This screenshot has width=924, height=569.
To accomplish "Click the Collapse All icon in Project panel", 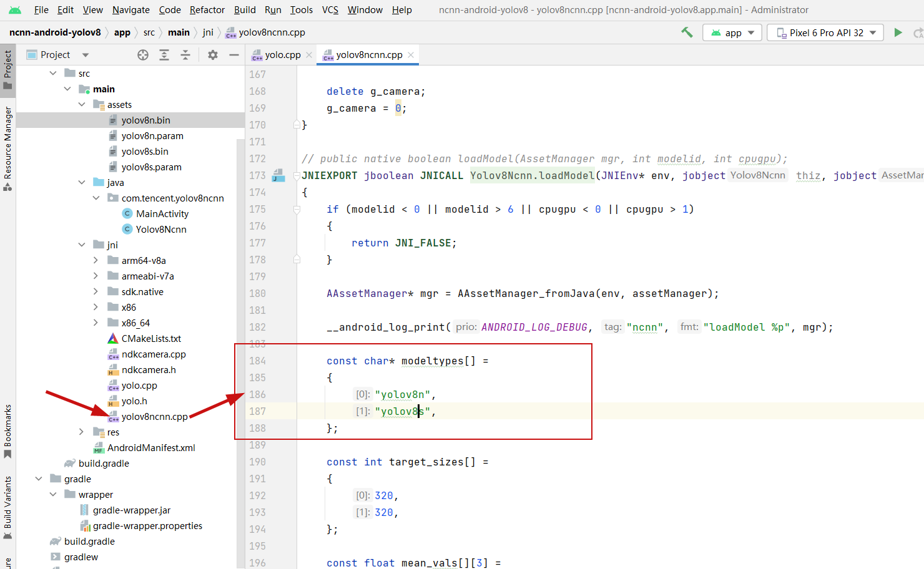I will pos(185,55).
